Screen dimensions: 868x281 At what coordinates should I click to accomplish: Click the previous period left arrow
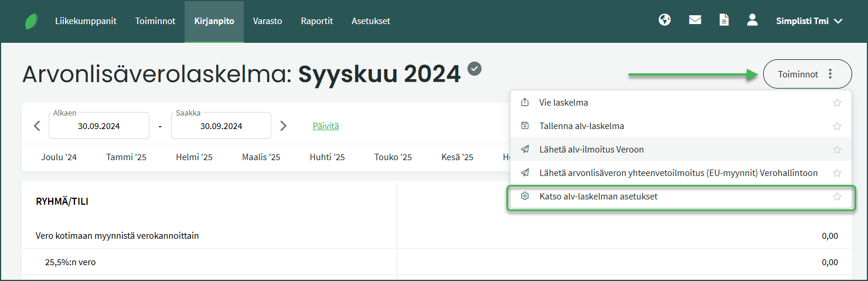pyautogui.click(x=37, y=126)
